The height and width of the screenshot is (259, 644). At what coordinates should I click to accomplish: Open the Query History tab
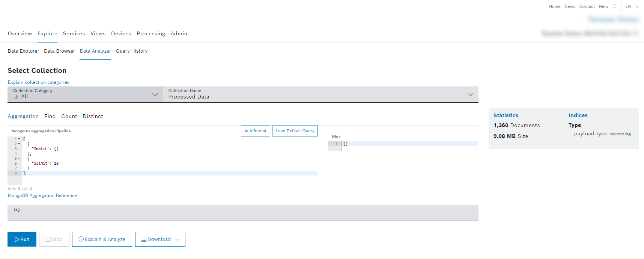(132, 51)
